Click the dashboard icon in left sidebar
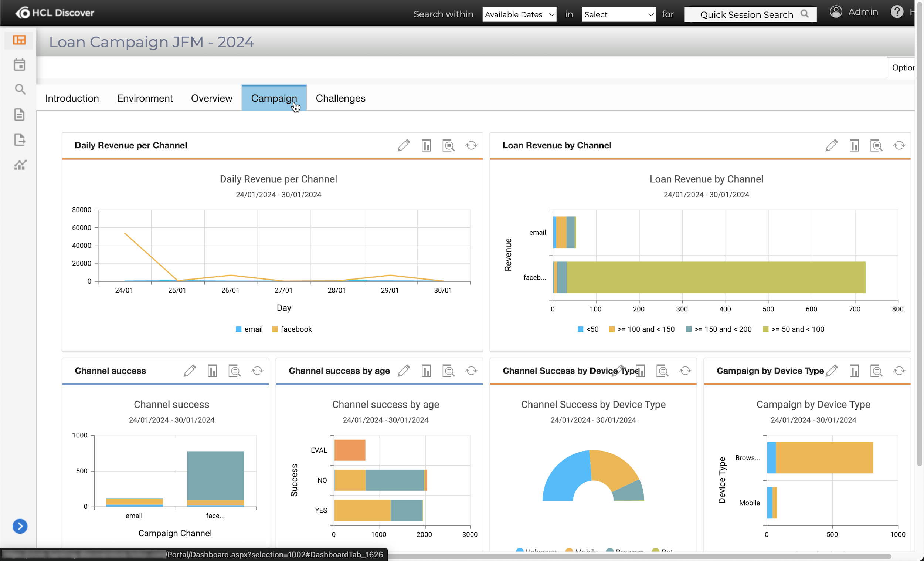 pyautogui.click(x=20, y=40)
